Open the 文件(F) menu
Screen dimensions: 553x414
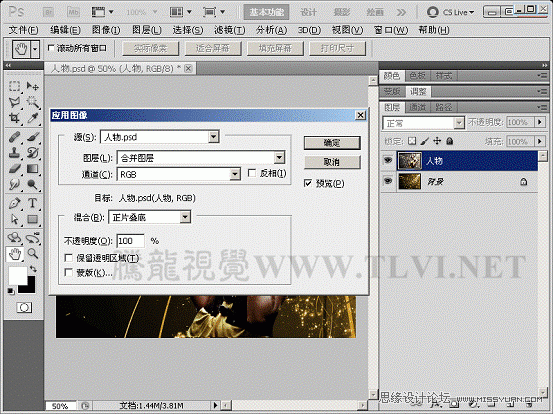23,30
